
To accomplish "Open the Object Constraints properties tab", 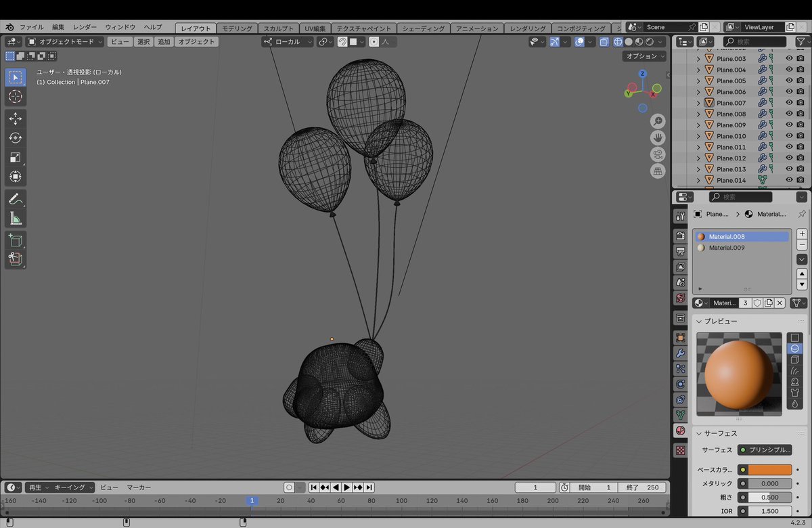I will [681, 399].
